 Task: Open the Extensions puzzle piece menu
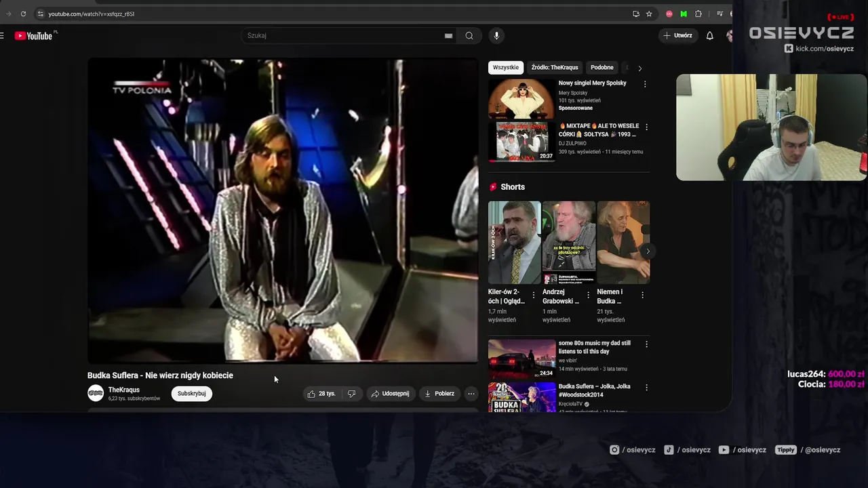(698, 14)
